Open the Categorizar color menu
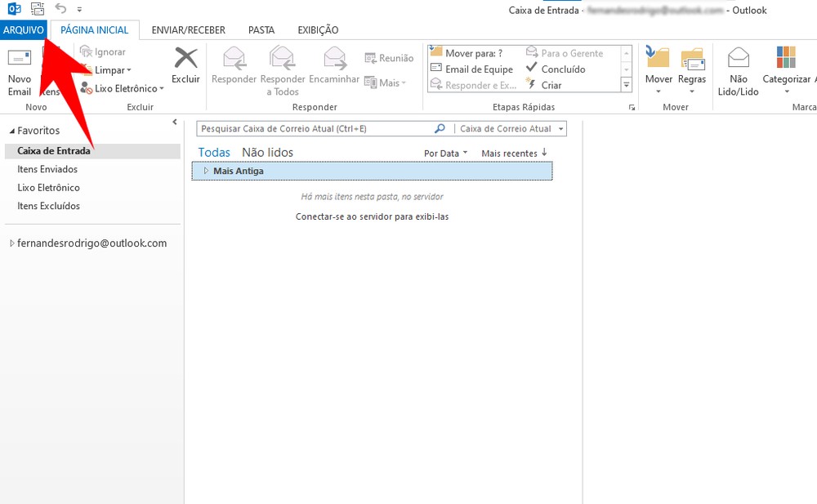The width and height of the screenshot is (817, 504). (x=786, y=70)
